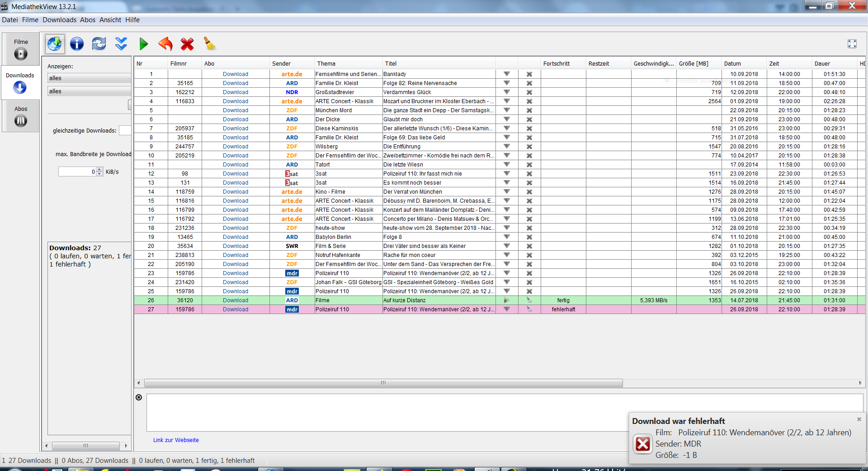Screen dimensions: 868x471
Task: Increase max bandwidth with the spinner up arrow
Action: pyautogui.click(x=99, y=170)
